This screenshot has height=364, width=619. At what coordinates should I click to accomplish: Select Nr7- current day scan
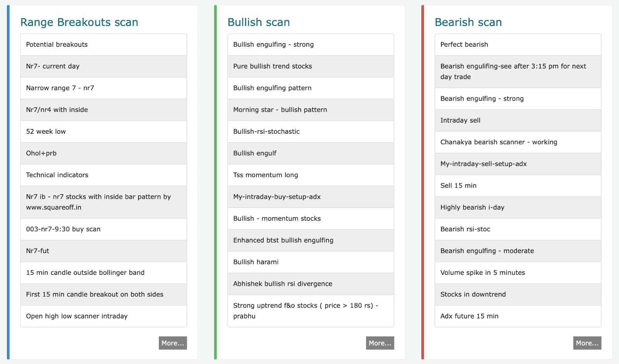point(103,66)
